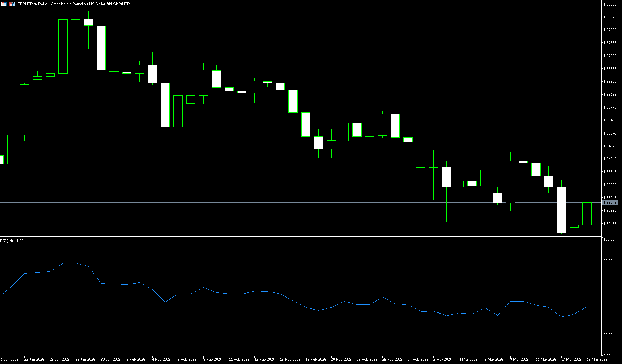This screenshot has height=364, width=622.
Task: Select the tall bullish candle on 9 Mar 2026
Action: click(x=510, y=182)
